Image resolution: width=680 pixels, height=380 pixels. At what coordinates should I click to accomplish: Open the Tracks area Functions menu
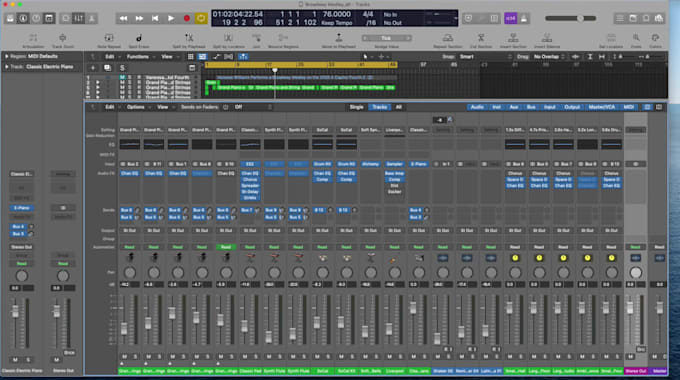tap(140, 57)
